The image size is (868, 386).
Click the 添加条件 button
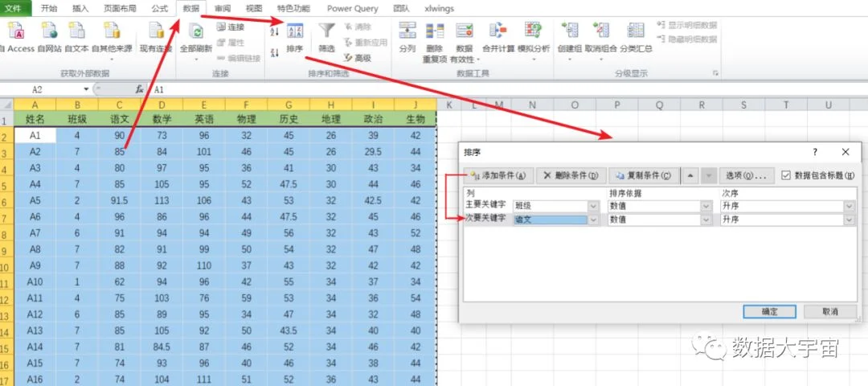pos(499,175)
